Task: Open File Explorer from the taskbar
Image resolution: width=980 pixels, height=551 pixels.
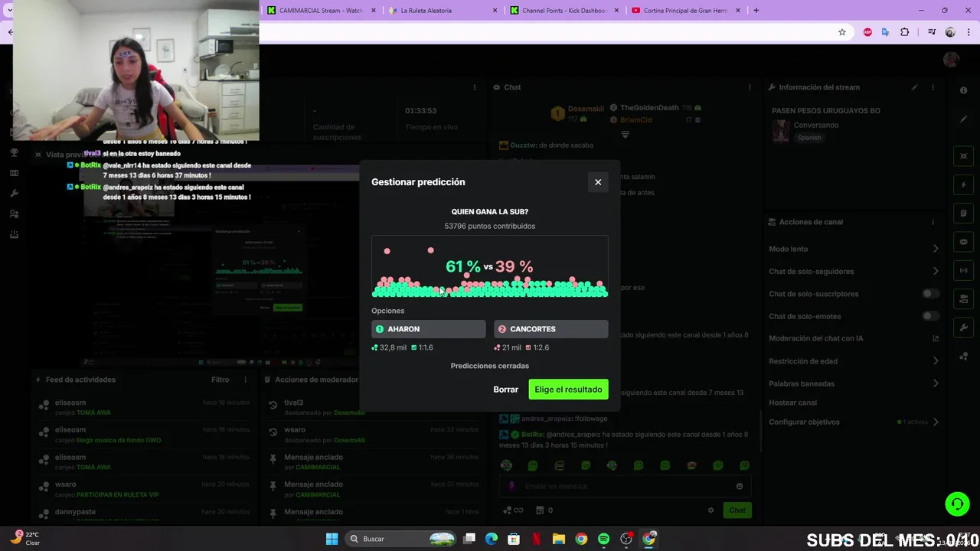Action: pyautogui.click(x=559, y=539)
